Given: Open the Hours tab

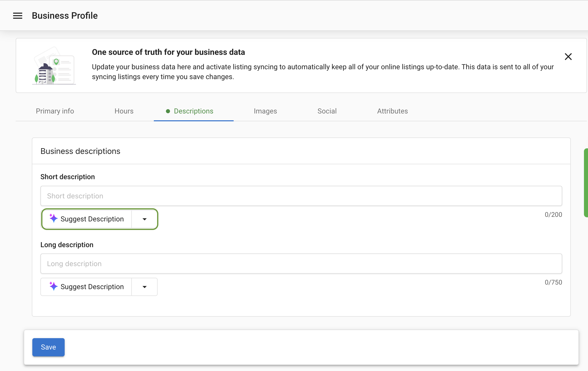Looking at the screenshot, I should pos(124,111).
